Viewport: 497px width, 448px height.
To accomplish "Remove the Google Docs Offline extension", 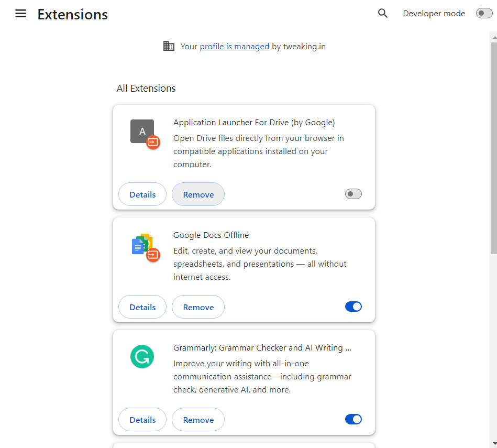I will click(x=198, y=307).
